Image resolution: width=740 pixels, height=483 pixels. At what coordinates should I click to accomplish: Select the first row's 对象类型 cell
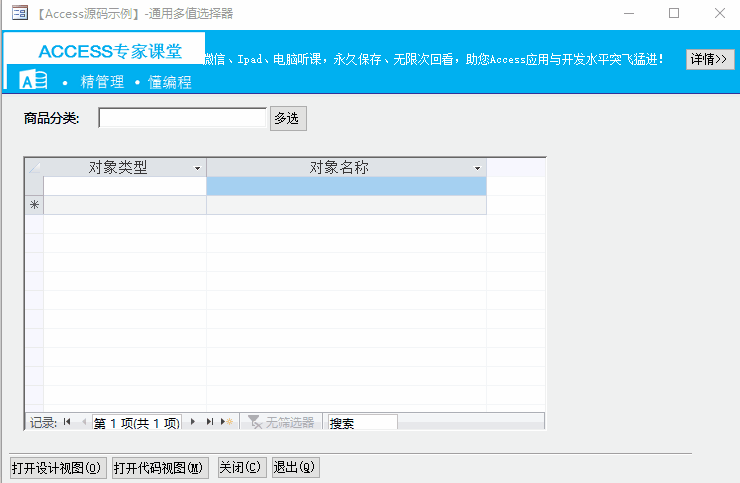point(125,186)
